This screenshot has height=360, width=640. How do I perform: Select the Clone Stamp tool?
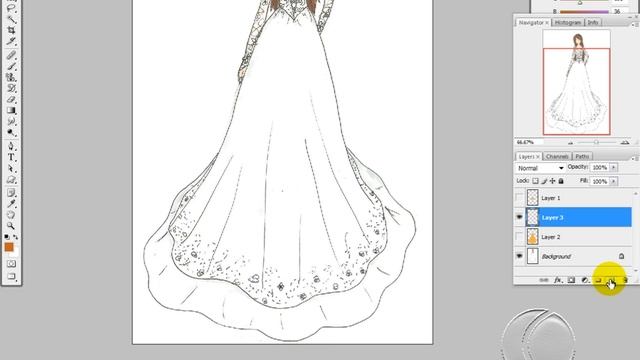[11, 77]
